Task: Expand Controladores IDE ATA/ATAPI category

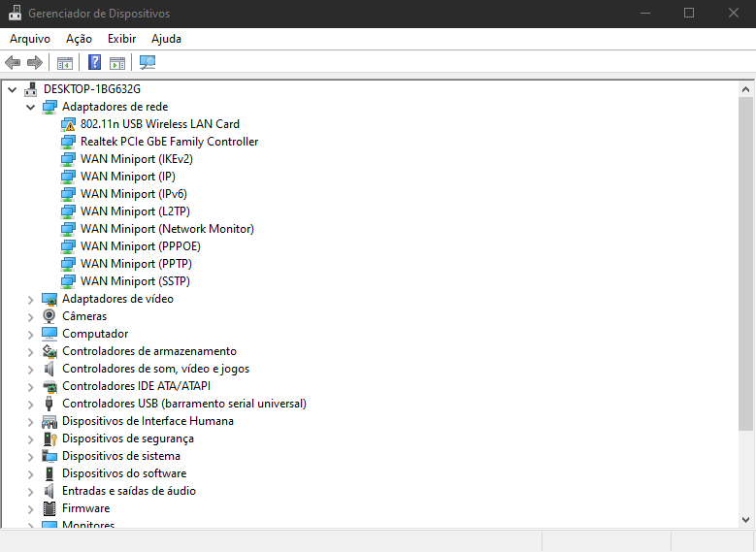Action: tap(30, 387)
